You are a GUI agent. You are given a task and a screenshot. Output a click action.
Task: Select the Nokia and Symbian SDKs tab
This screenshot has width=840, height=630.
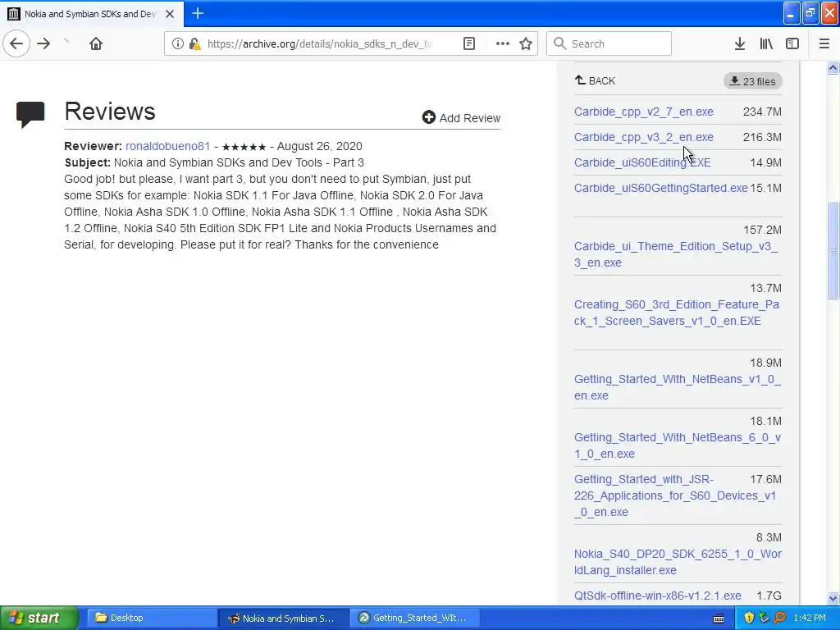click(92, 14)
